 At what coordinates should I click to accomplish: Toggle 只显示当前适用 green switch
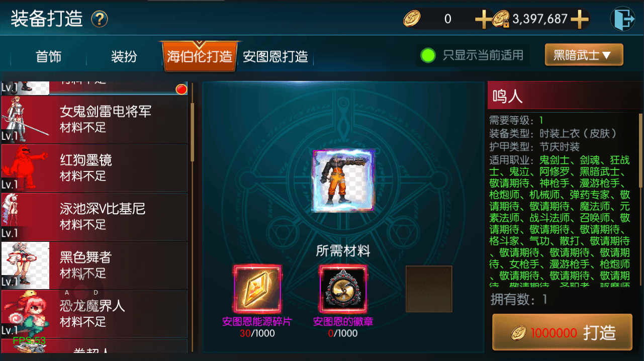coord(428,55)
